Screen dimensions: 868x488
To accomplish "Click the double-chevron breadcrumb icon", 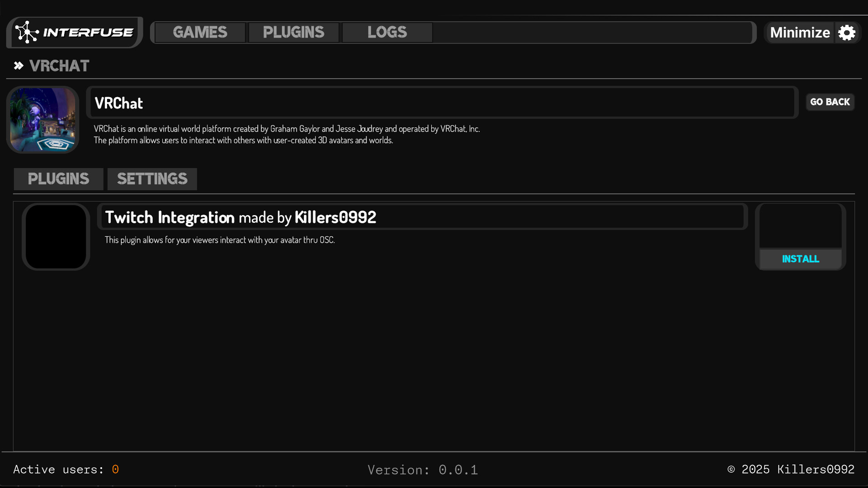I will (19, 66).
